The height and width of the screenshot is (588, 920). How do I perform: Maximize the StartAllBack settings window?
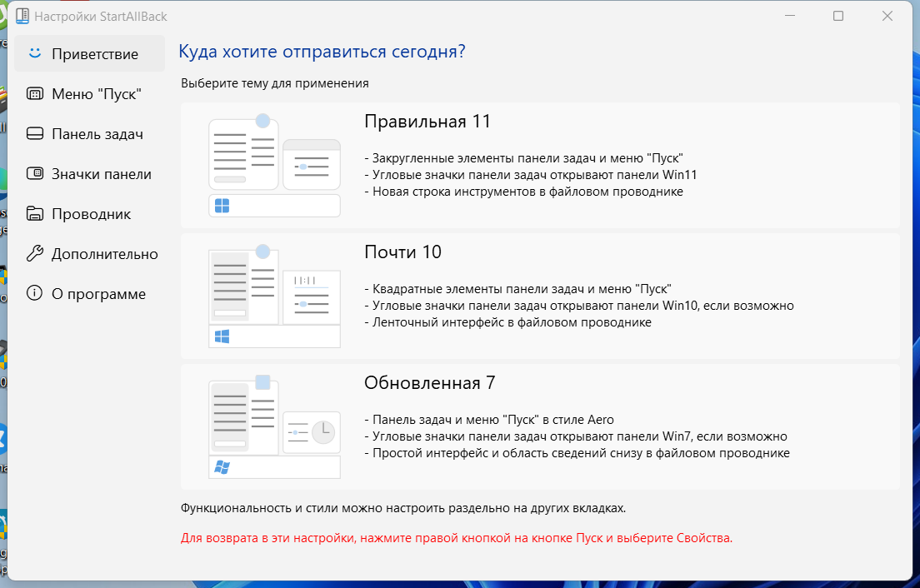[x=838, y=16]
